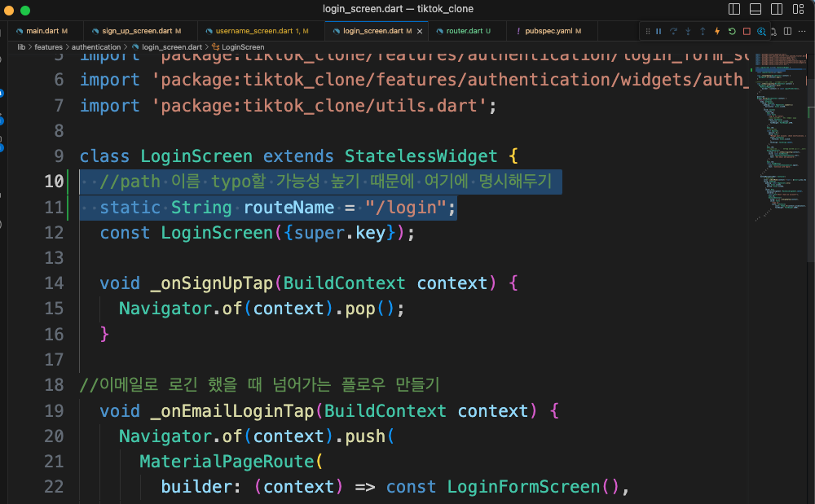The width and height of the screenshot is (815, 504).
Task: Click the StatelessWidget class name
Action: 421,156
